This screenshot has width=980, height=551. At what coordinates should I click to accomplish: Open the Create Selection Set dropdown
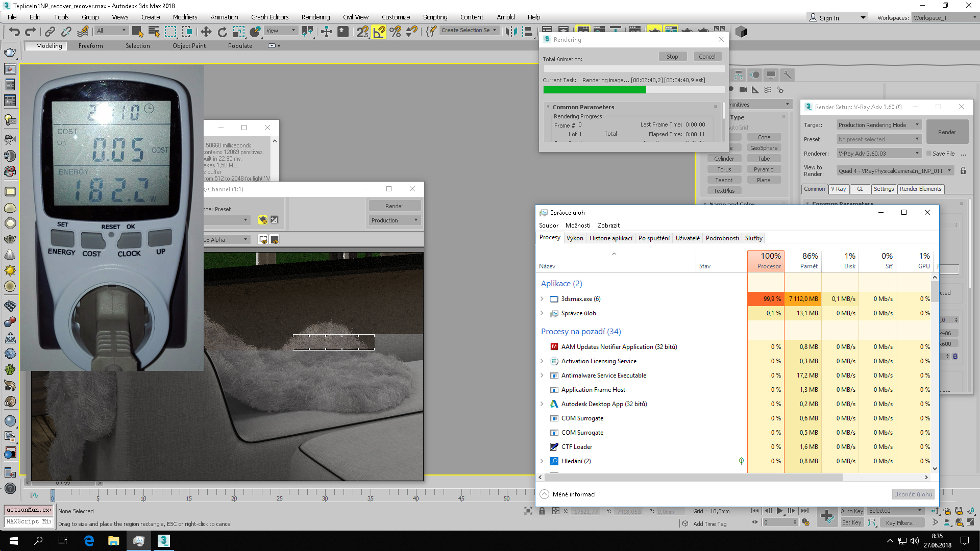(469, 31)
